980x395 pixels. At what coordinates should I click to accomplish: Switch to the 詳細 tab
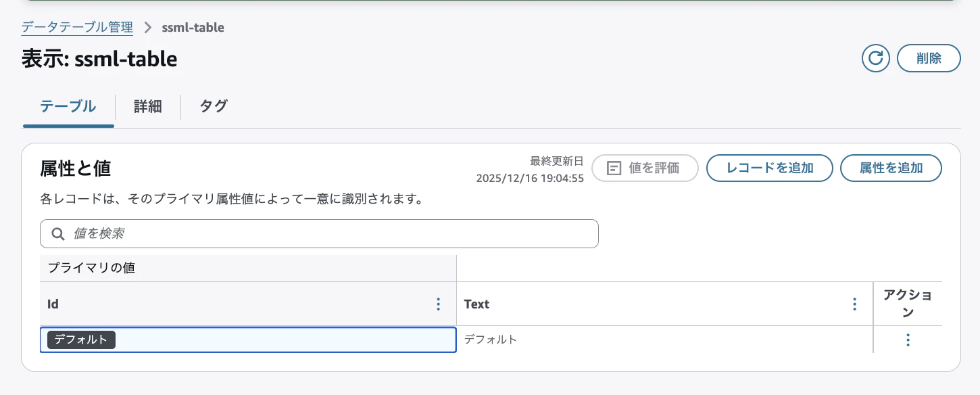(x=147, y=106)
